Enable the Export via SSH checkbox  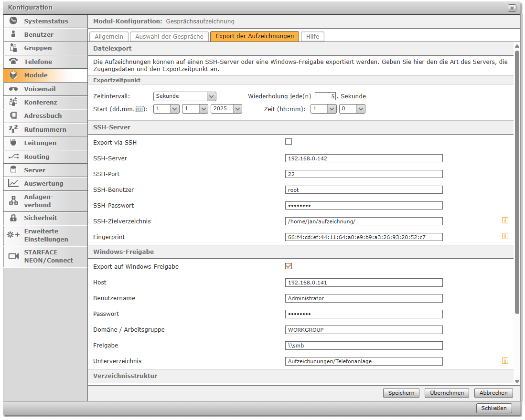pos(289,142)
